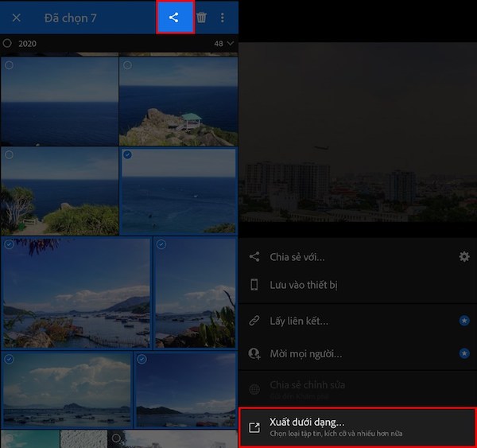Tap the trash delete icon
Image resolution: width=477 pixels, height=448 pixels.
click(x=201, y=18)
